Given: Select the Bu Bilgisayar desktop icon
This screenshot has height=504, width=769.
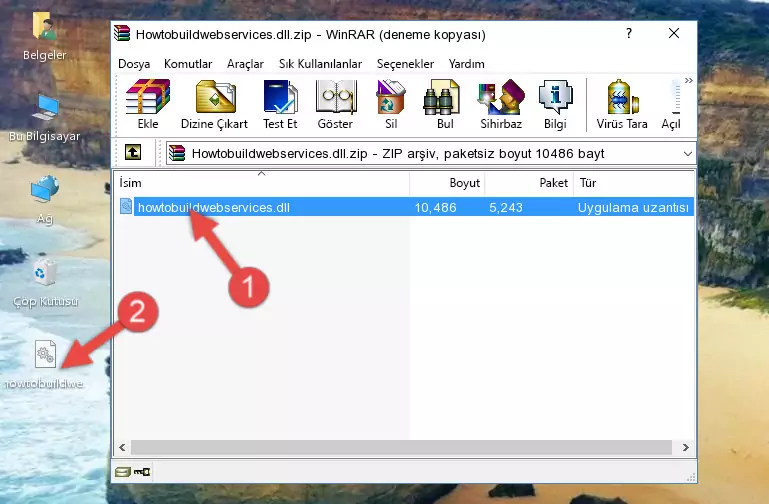Looking at the screenshot, I should pos(45,118).
